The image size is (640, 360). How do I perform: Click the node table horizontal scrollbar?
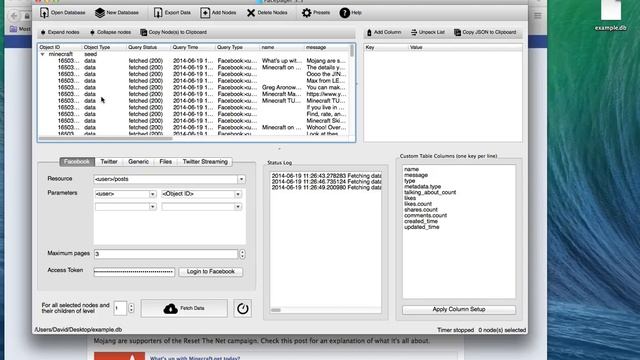tap(105, 139)
